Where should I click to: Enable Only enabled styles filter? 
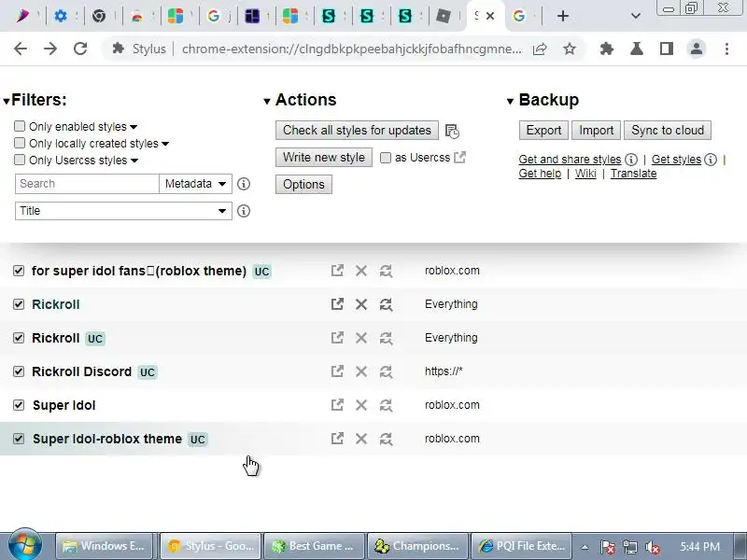click(x=20, y=126)
